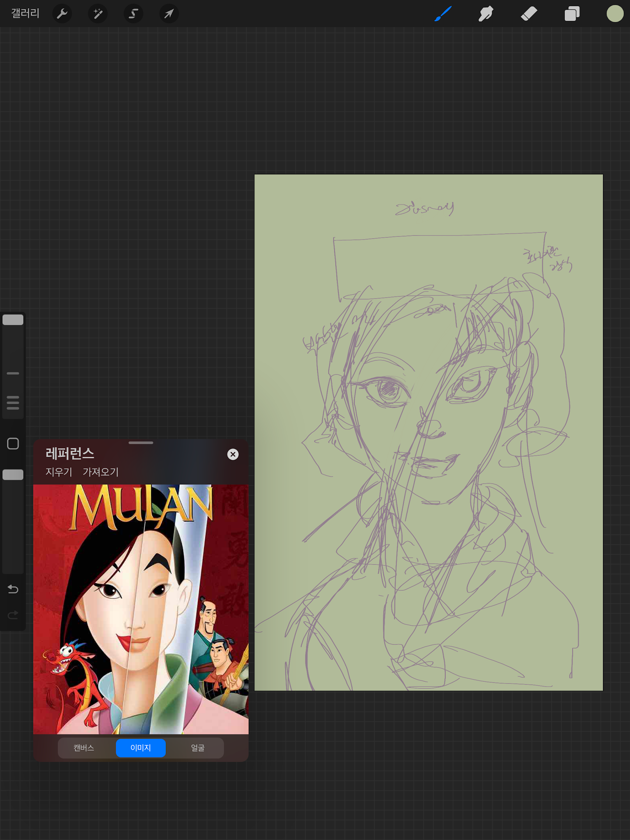Open the Adjustments magic wand menu
The image size is (630, 840).
(x=98, y=14)
